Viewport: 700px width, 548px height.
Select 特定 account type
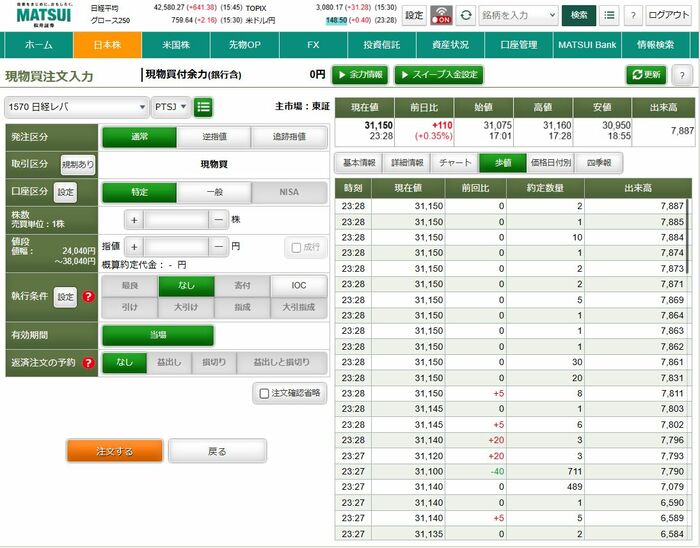[140, 192]
